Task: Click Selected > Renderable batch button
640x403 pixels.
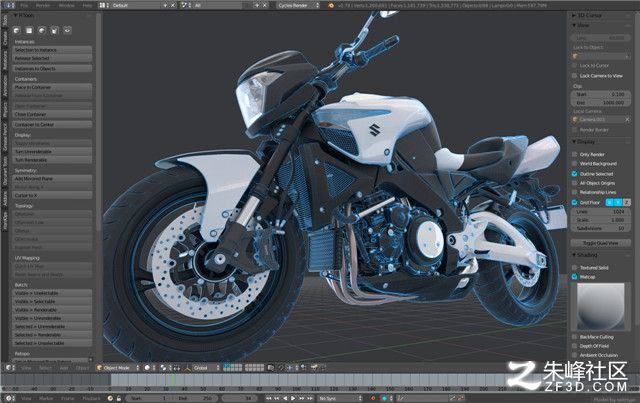Action: (x=52, y=335)
